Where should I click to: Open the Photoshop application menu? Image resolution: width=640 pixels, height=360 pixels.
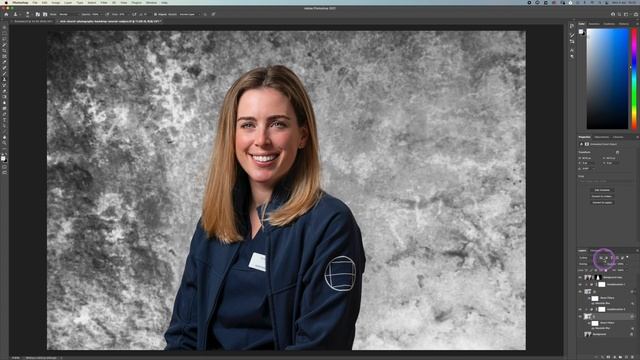point(20,2)
